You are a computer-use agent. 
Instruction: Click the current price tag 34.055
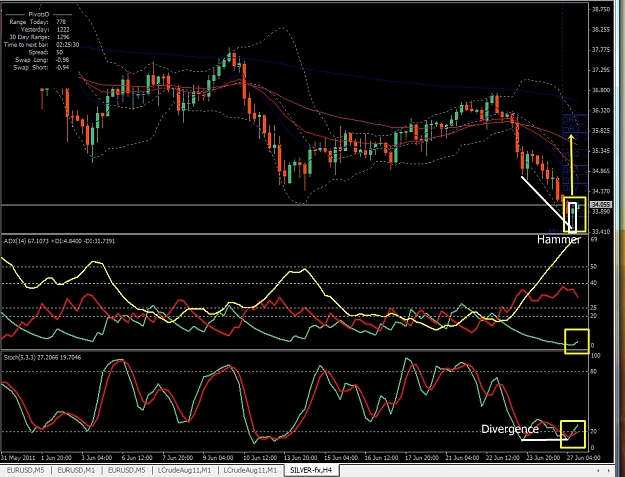(601, 204)
